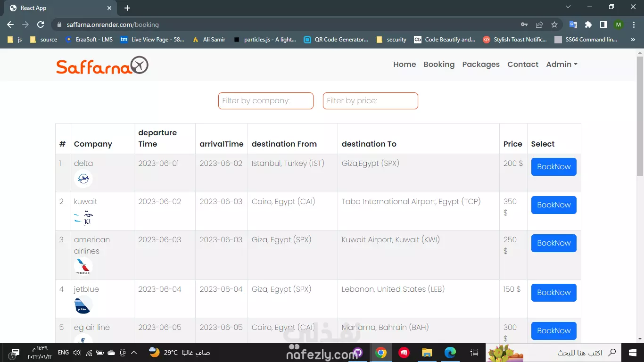
Task: Reload the current page
Action: pos(41,25)
